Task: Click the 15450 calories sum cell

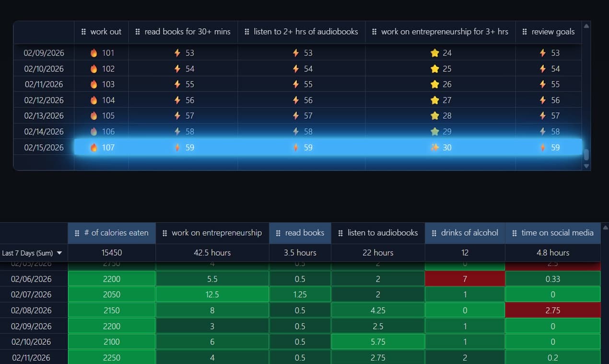Action: pyautogui.click(x=111, y=253)
